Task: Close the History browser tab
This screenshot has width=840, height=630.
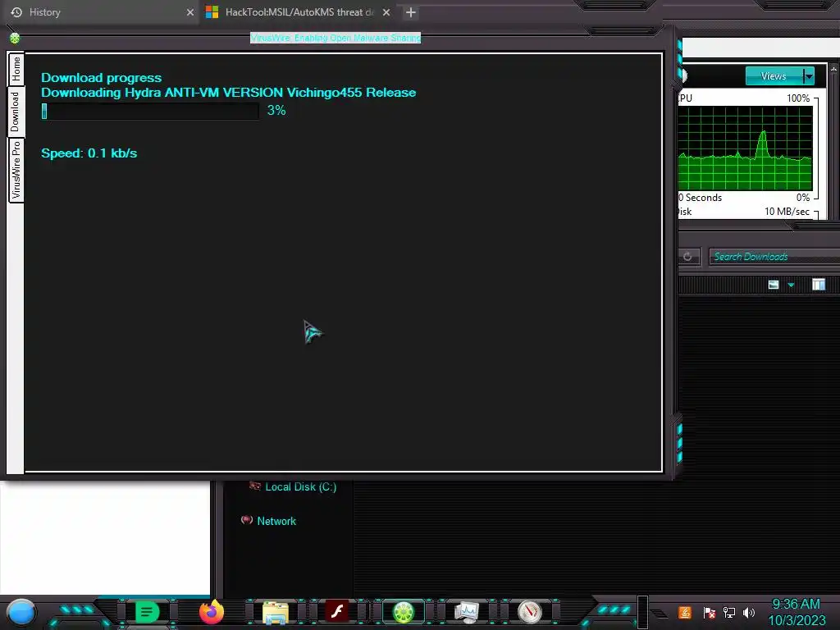Action: [190, 11]
